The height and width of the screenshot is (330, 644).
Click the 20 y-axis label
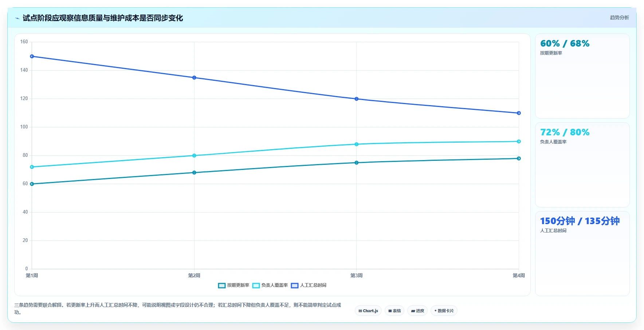point(25,240)
